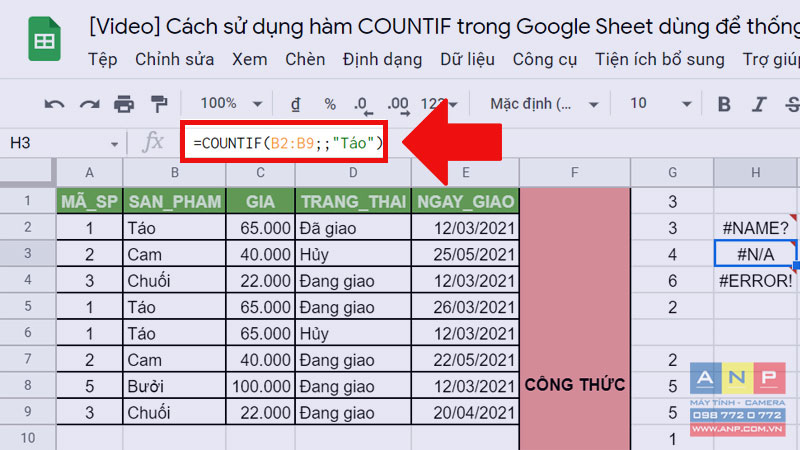The image size is (800, 450).
Task: Open the 123 number format dropdown
Action: [x=439, y=104]
